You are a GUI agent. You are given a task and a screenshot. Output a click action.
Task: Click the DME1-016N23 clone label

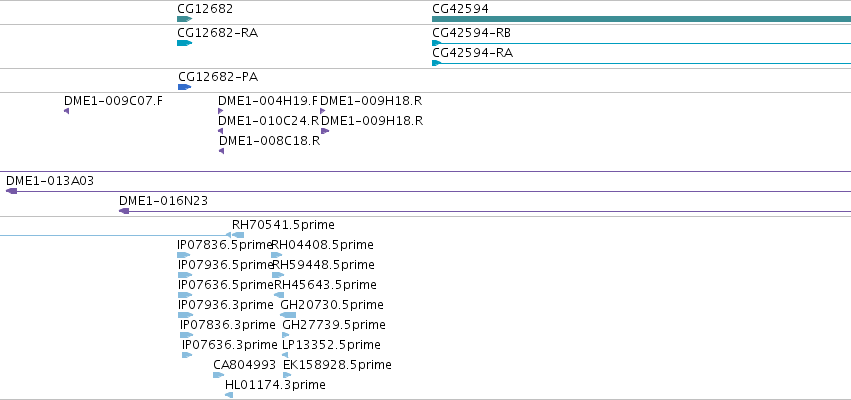coord(163,201)
